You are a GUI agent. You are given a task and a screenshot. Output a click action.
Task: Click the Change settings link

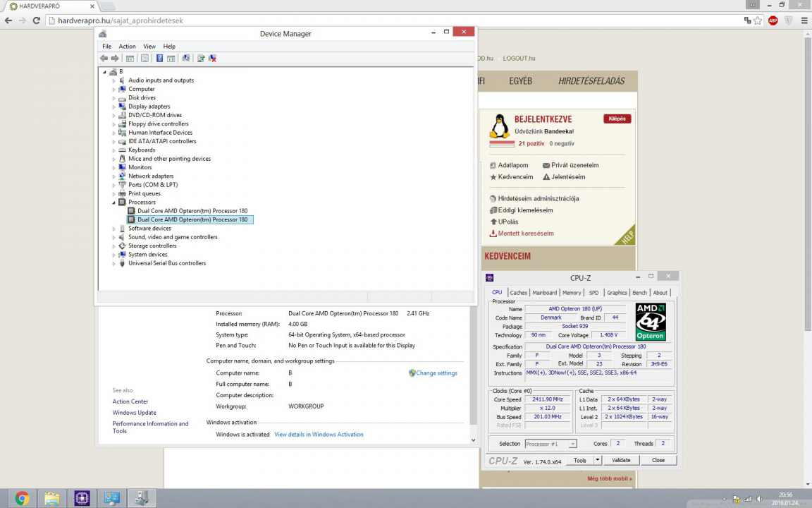436,373
